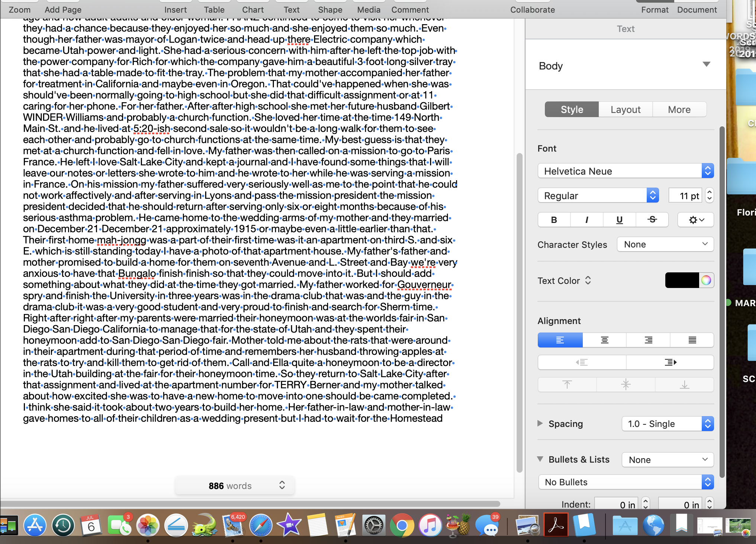
Task: Switch to the Layout tab
Action: 626,110
